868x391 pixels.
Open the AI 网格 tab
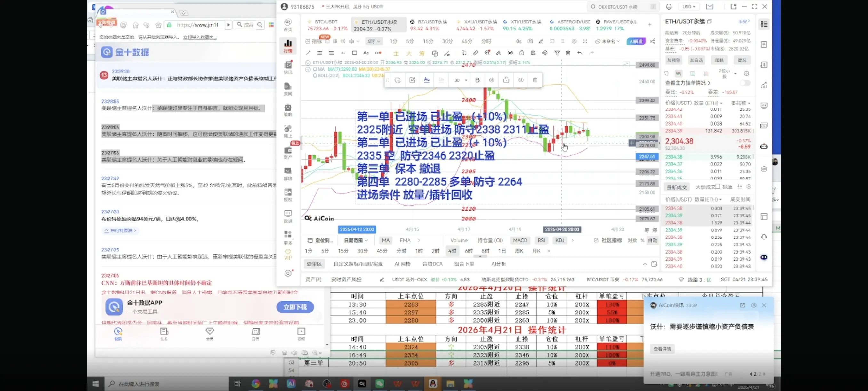402,264
